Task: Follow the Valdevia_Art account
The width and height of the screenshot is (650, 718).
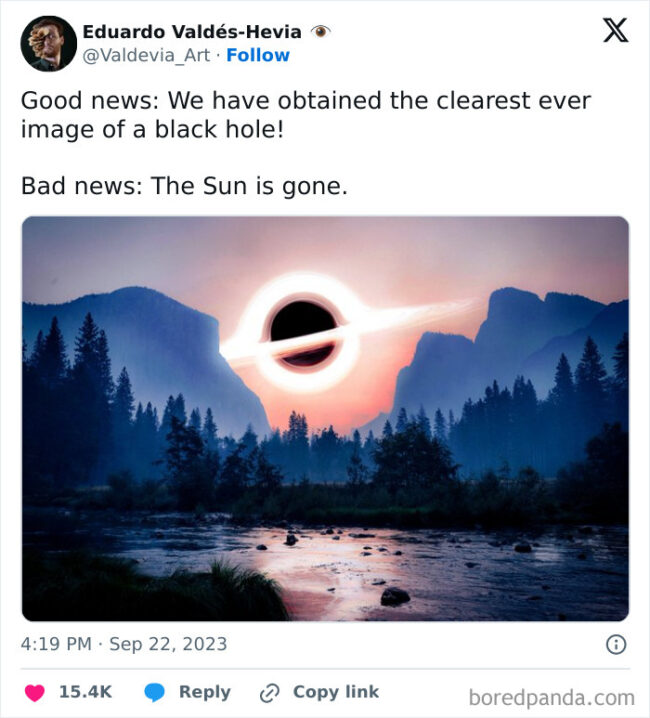Action: (259, 55)
